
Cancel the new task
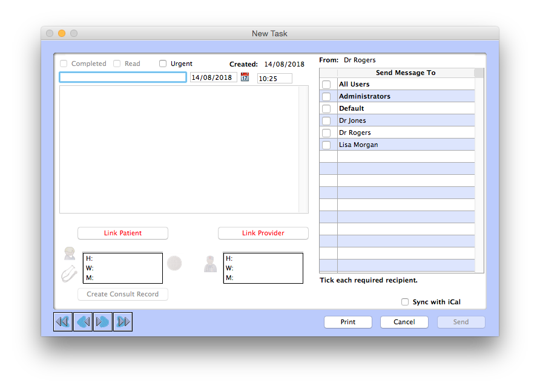pos(404,322)
